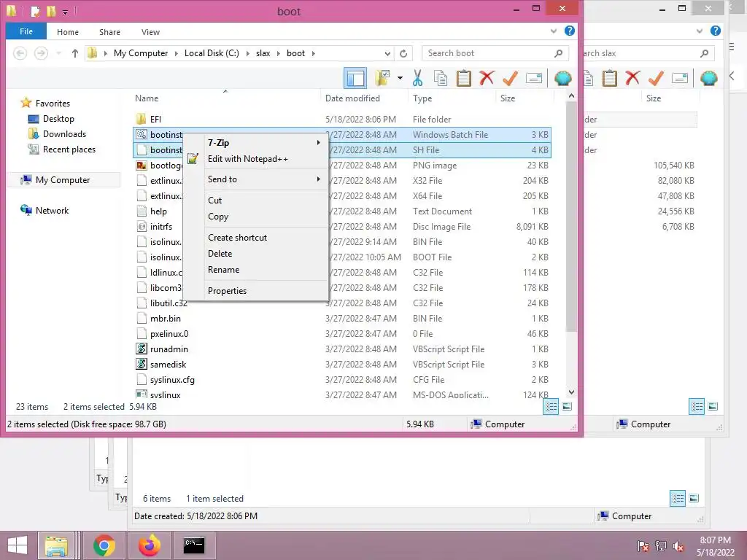This screenshot has height=560, width=747.
Task: Open Firefox from the taskbar
Action: (x=149, y=545)
